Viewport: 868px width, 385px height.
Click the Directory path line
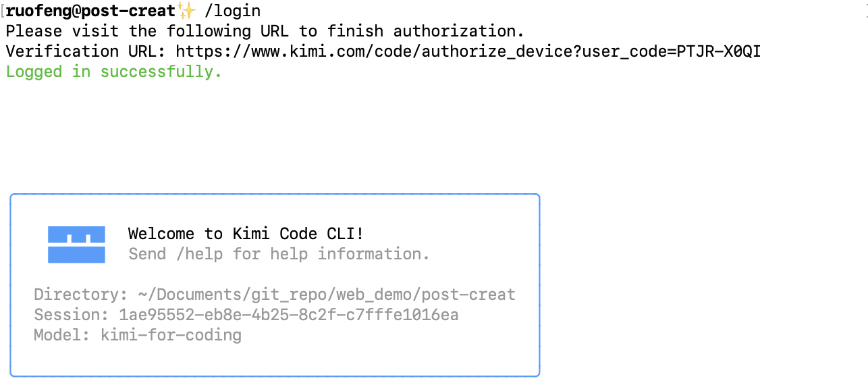[275, 295]
